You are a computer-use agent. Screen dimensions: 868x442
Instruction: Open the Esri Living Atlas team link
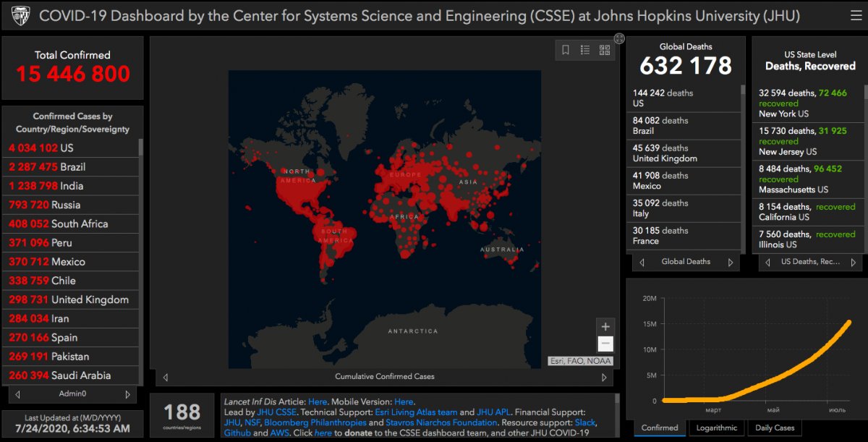click(x=416, y=412)
